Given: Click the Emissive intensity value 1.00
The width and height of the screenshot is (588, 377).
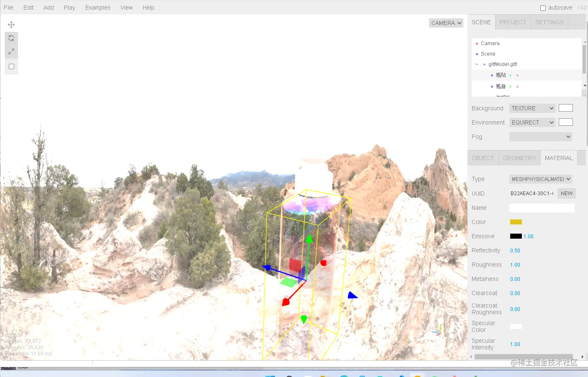Looking at the screenshot, I should (x=529, y=237).
